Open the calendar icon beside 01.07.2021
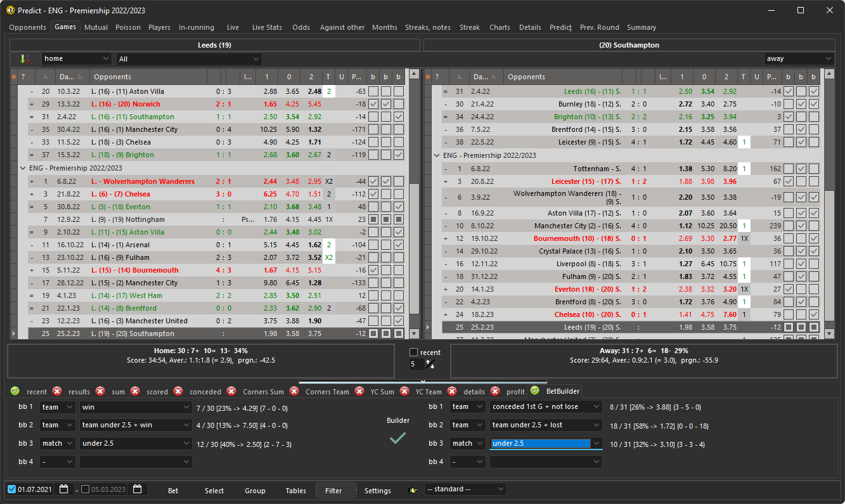The height and width of the screenshot is (504, 845). point(64,489)
